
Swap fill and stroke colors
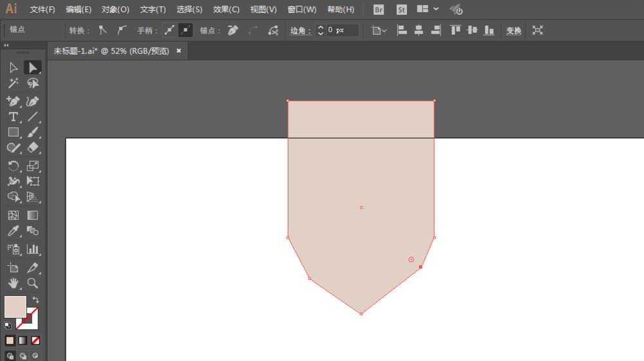click(x=35, y=300)
